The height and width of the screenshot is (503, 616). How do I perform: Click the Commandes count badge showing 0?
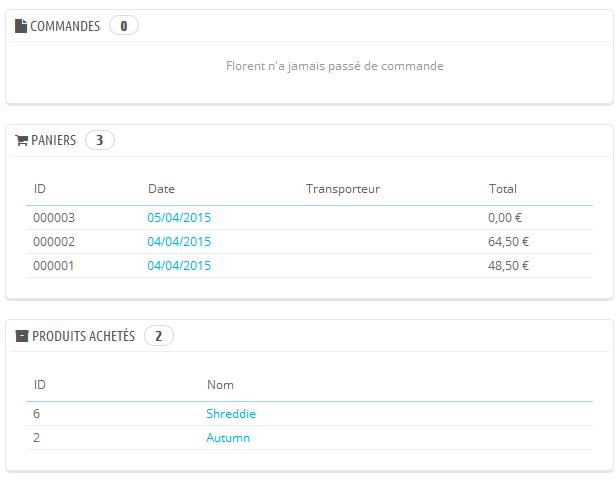pos(124,26)
